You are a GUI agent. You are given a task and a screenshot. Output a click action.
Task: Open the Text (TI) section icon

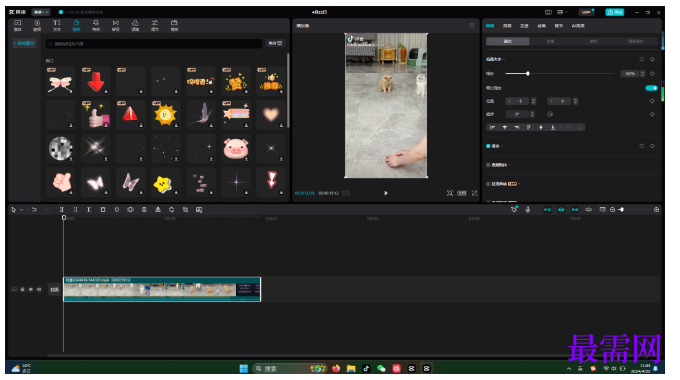57,25
